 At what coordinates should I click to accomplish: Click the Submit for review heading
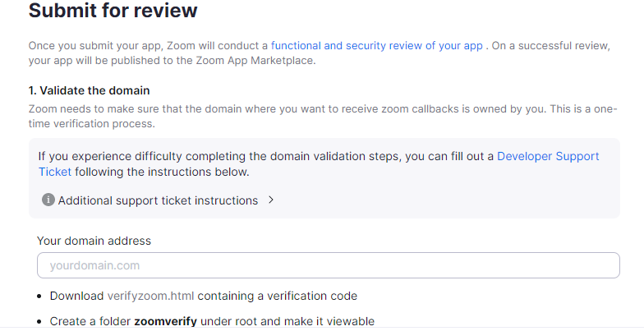point(113,11)
